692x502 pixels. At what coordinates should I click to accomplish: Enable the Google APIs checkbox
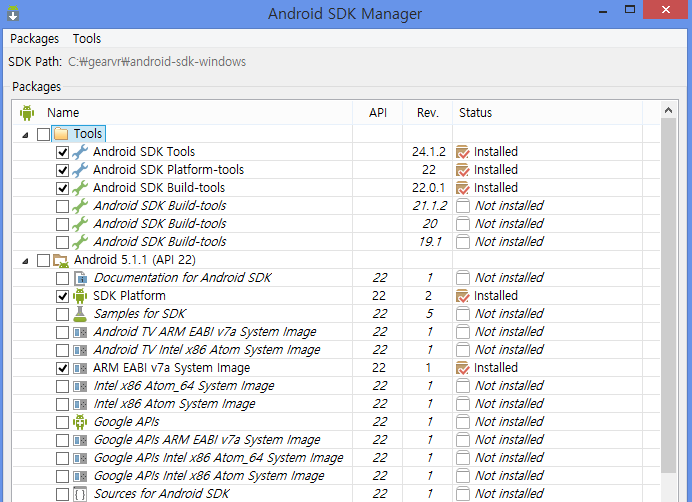click(x=62, y=423)
